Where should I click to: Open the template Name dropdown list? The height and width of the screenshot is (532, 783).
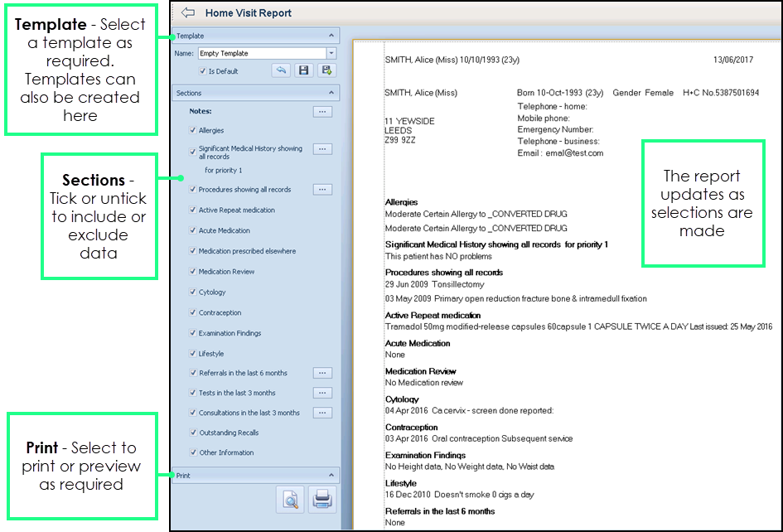point(331,54)
